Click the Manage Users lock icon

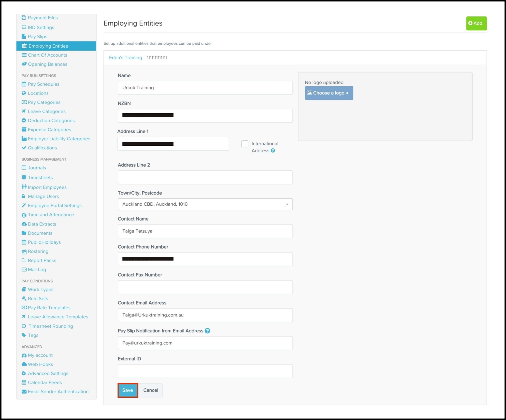[24, 196]
